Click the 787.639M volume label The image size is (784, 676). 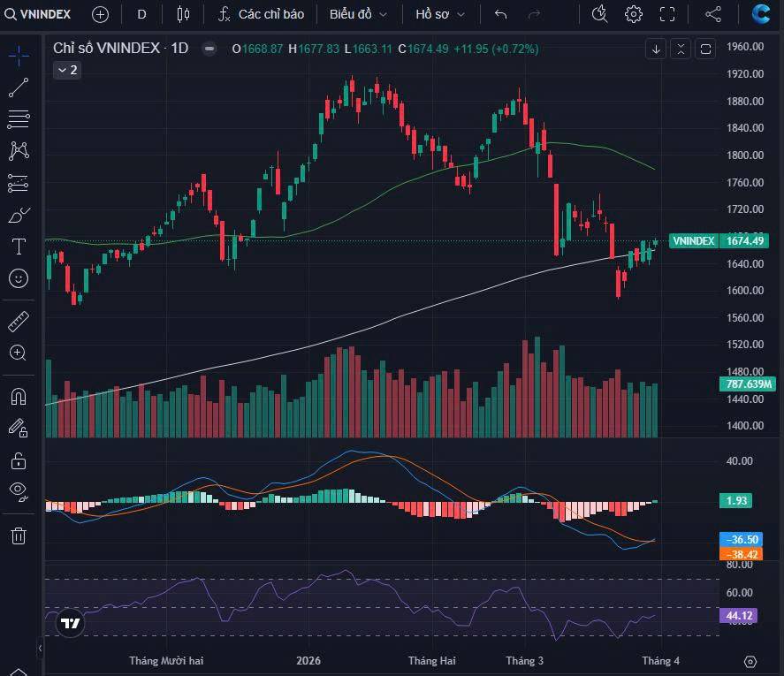tap(748, 384)
